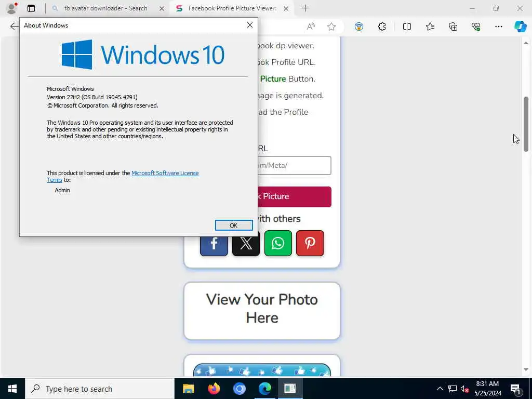Add this page to favorites
Screen dimensions: 532x399
331,26
